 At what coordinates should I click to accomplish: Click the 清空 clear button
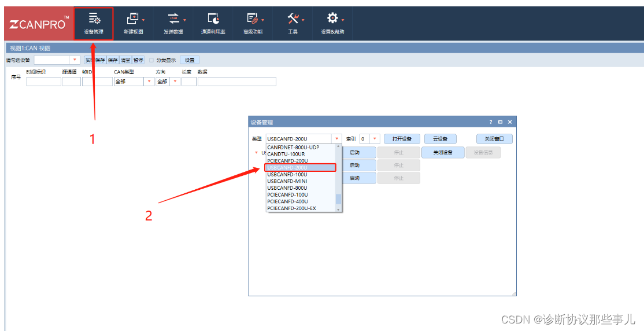tap(125, 60)
